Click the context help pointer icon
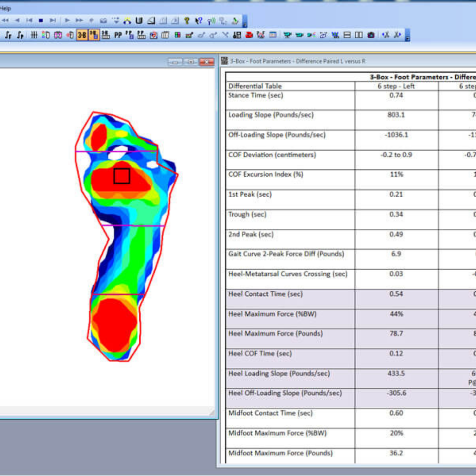 tap(199, 21)
